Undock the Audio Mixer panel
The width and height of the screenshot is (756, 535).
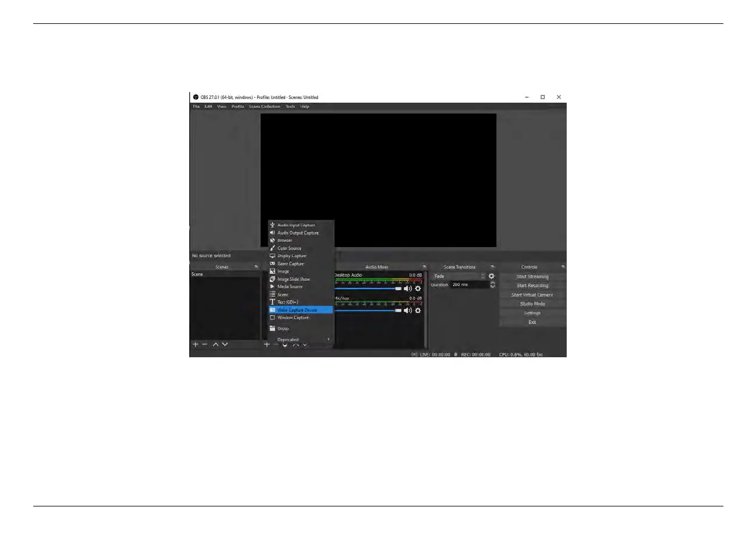424,267
